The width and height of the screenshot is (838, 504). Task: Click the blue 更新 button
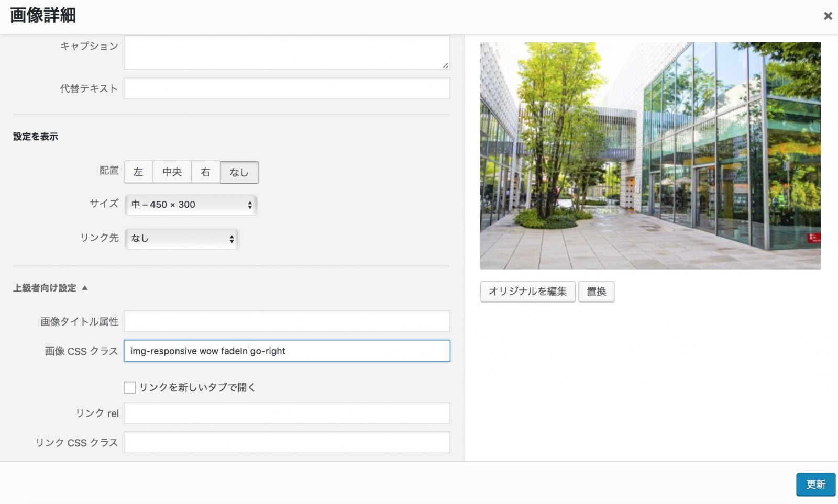815,485
